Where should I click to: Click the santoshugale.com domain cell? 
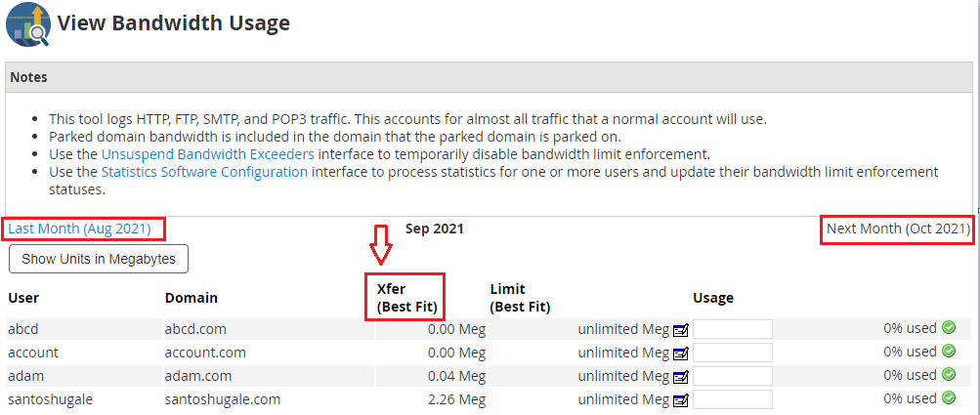(223, 399)
